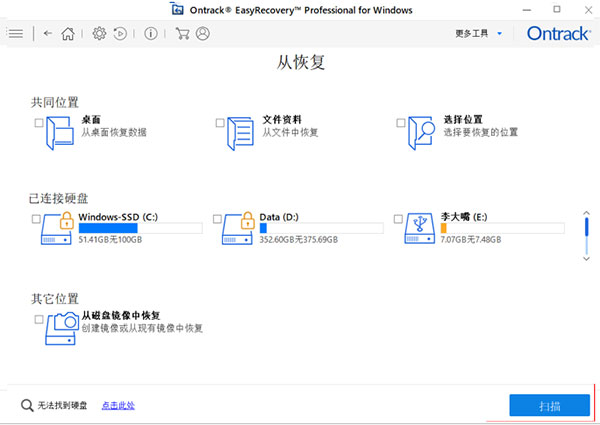Screen dimensions: 600x425
Task: Click the 李大嘴 (E:) label
Action: point(464,217)
